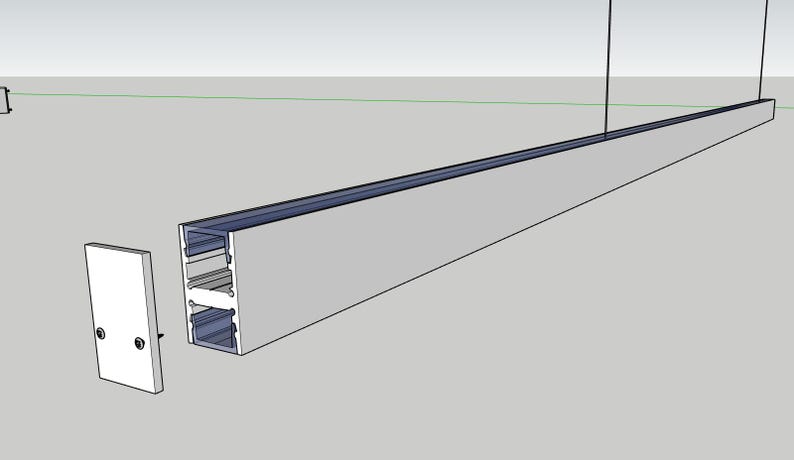Select the lower blue diffuser in cross-section

(x=213, y=329)
